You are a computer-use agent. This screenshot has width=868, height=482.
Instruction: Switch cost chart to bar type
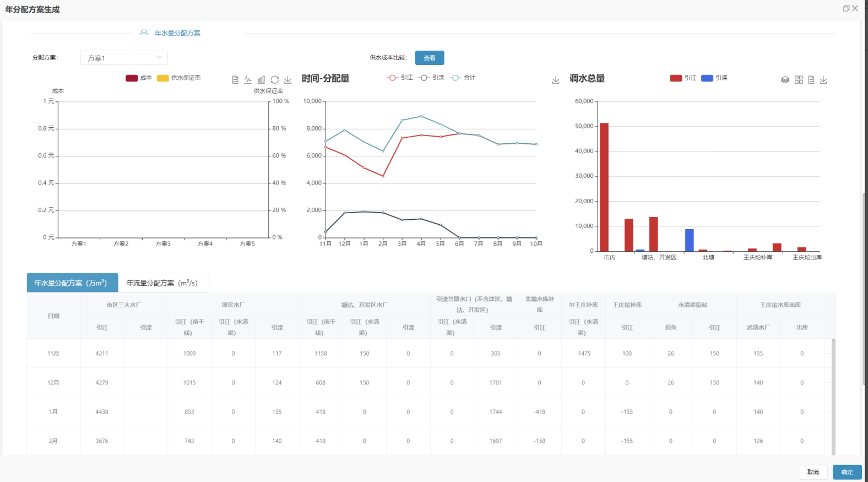point(261,80)
